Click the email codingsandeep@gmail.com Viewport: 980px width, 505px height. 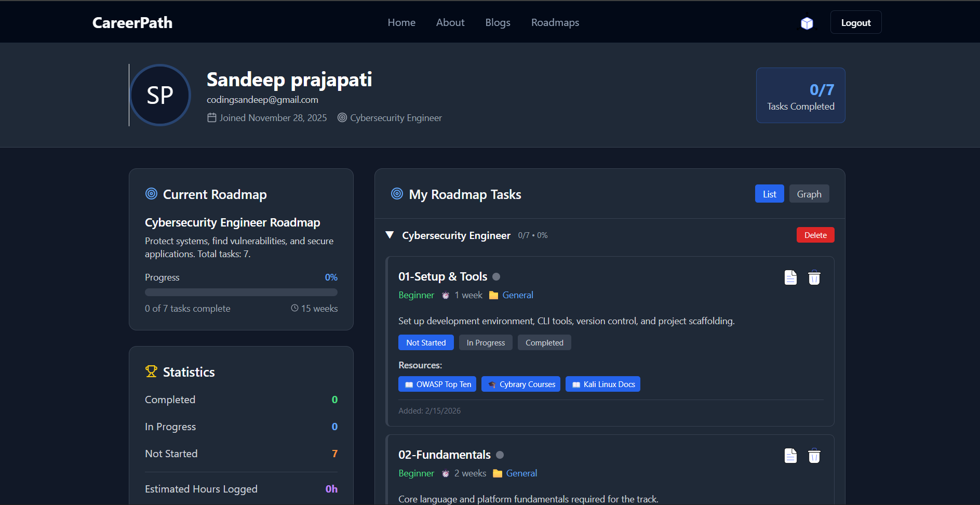pyautogui.click(x=262, y=100)
